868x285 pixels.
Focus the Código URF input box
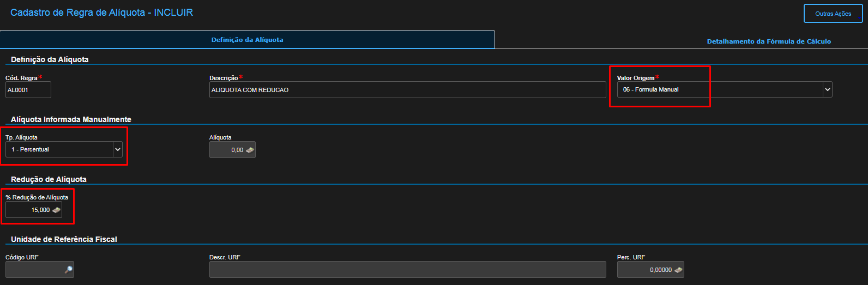(34, 270)
